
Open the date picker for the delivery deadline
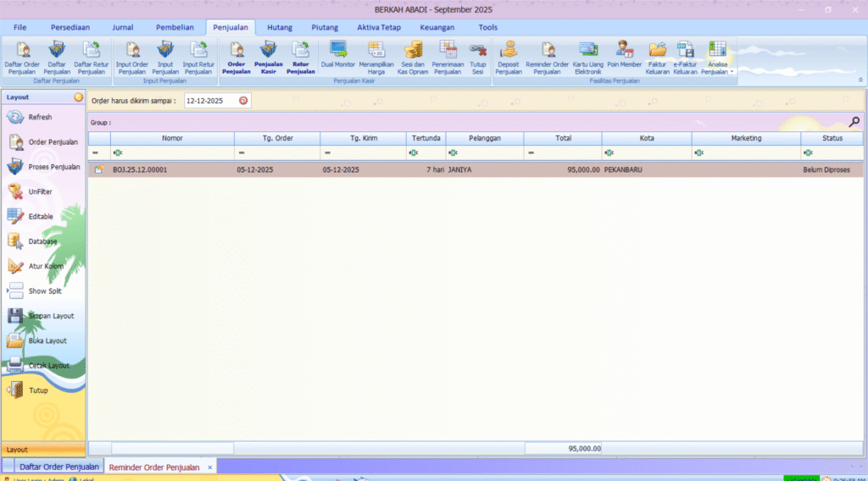tap(243, 101)
